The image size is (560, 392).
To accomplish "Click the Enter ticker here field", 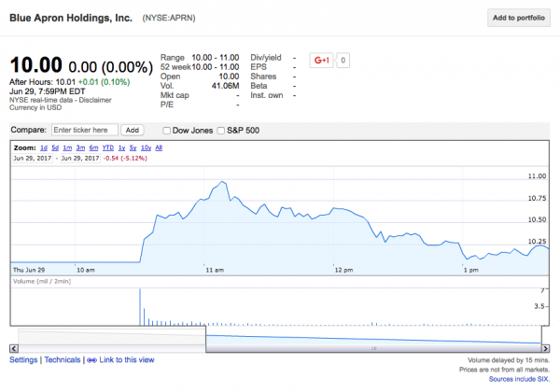I will [85, 130].
